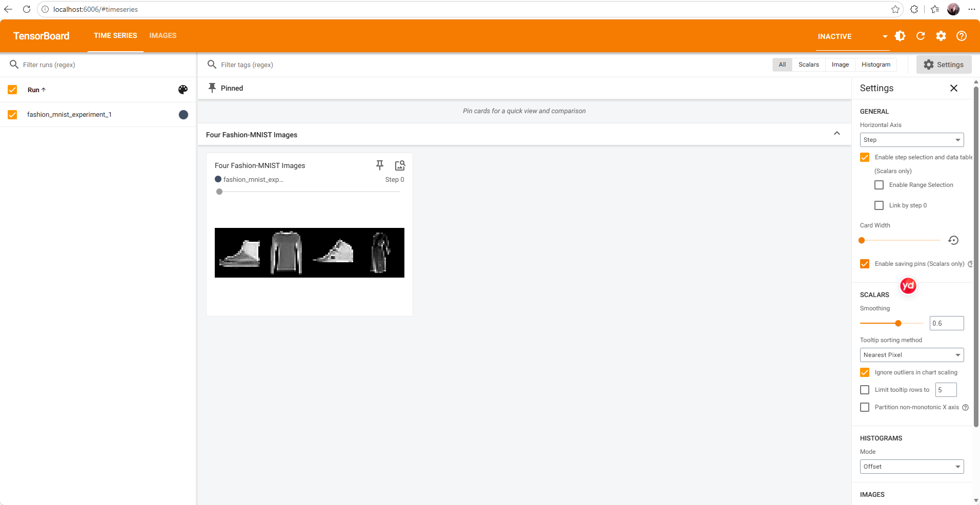The width and height of the screenshot is (980, 505).
Task: Click the search icon for filter runs
Action: click(14, 65)
